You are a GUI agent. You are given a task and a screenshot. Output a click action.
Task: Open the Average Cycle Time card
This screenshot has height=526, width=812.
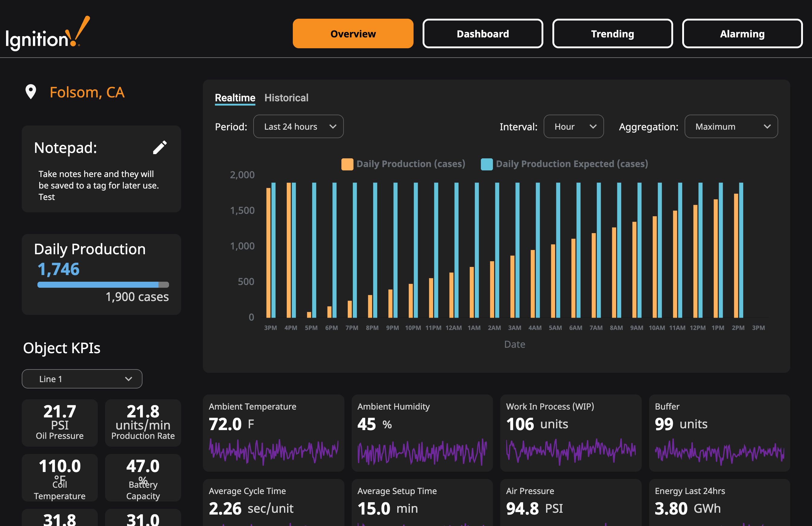273,502
